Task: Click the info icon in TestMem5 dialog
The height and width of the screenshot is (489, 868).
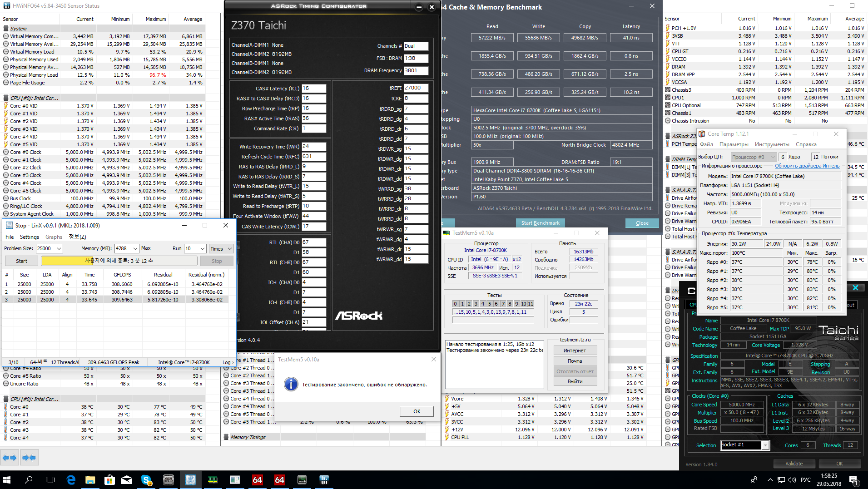Action: (x=291, y=384)
